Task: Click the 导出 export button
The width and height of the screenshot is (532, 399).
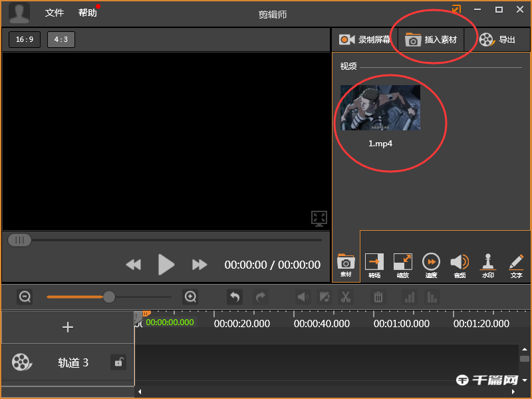Action: coord(497,40)
